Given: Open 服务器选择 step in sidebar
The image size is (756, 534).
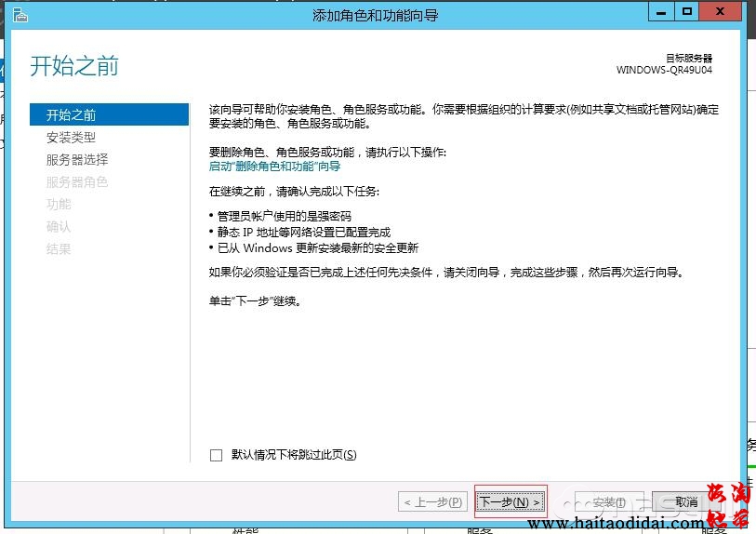Looking at the screenshot, I should 77,160.
